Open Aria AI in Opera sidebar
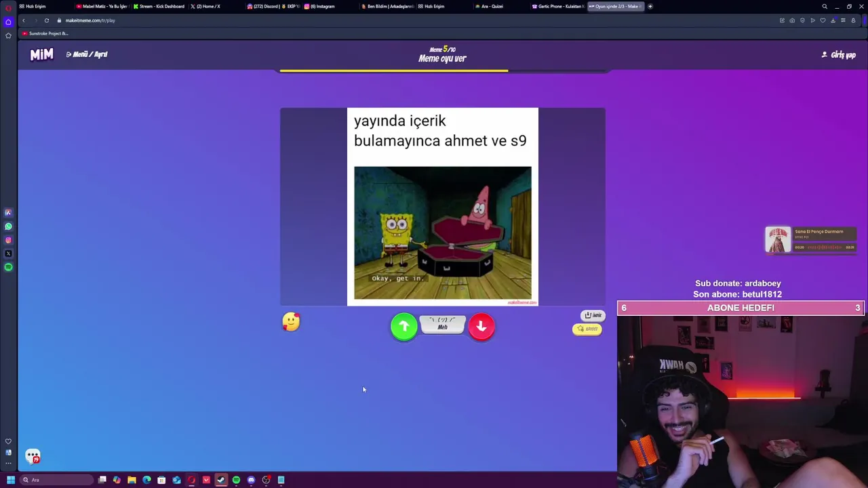This screenshot has width=868, height=488. click(8, 212)
